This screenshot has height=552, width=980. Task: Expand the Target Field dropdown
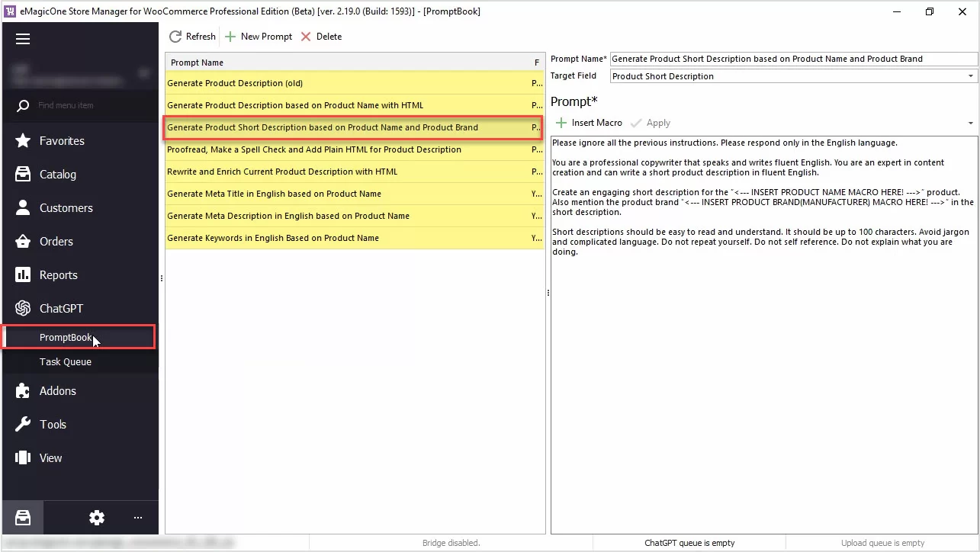[x=971, y=76]
